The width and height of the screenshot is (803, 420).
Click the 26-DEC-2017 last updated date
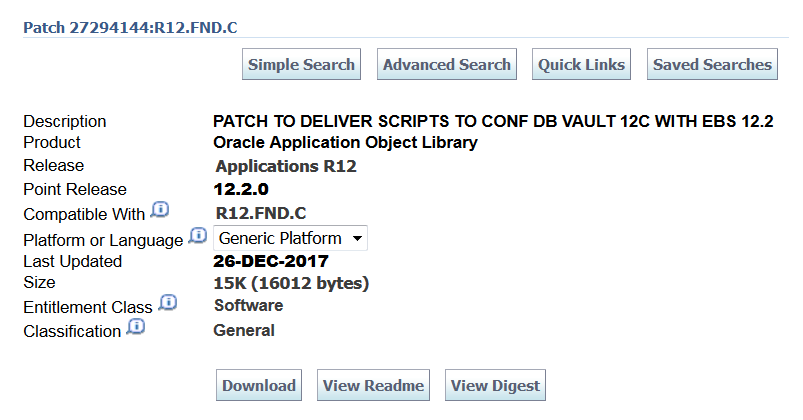pyautogui.click(x=271, y=261)
